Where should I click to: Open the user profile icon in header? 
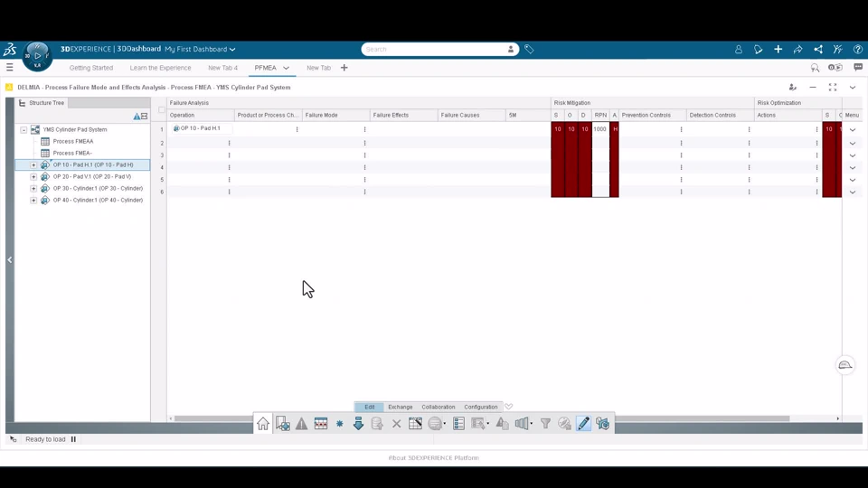tap(739, 49)
